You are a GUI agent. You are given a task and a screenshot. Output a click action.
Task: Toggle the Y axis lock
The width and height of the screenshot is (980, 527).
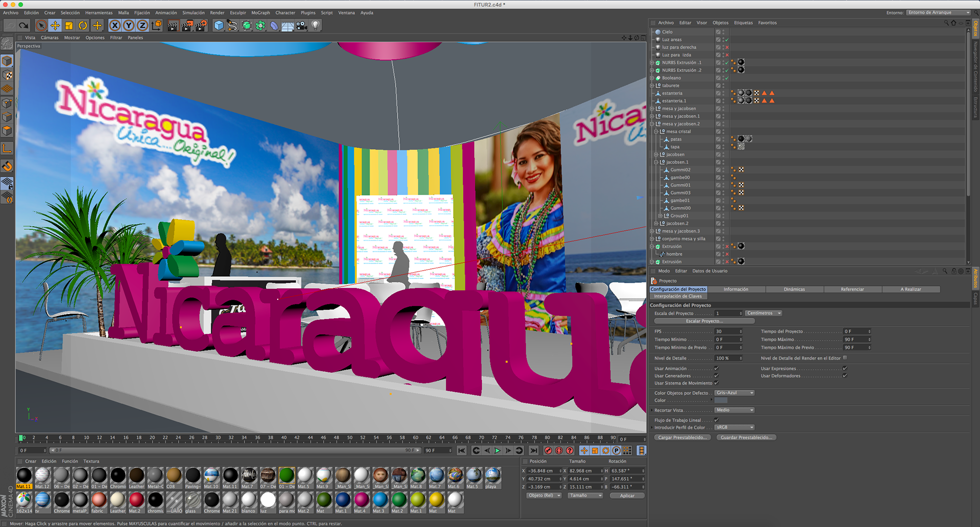129,25
